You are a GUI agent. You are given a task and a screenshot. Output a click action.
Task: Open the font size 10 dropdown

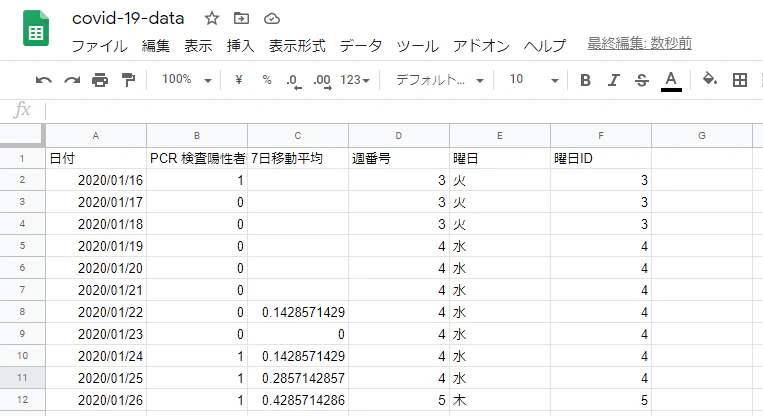click(x=534, y=80)
